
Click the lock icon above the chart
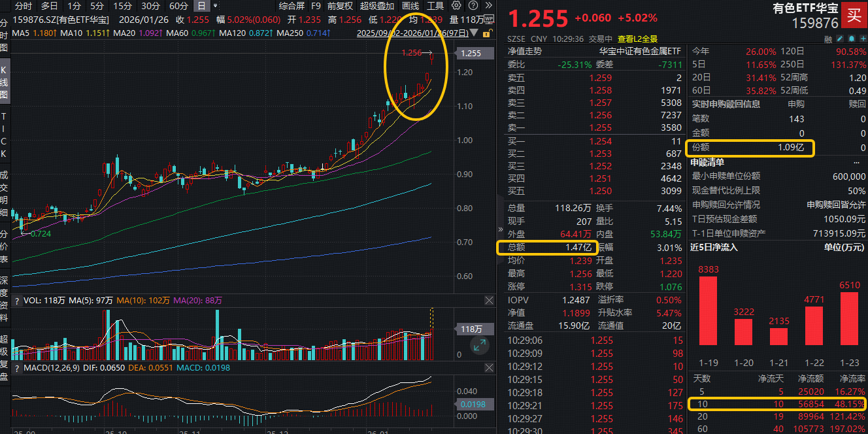pyautogui.click(x=486, y=33)
